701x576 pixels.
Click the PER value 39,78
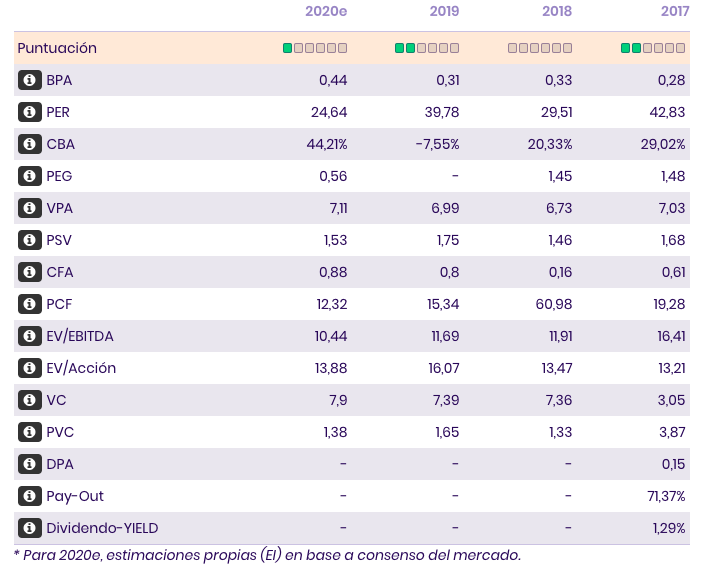pos(442,112)
